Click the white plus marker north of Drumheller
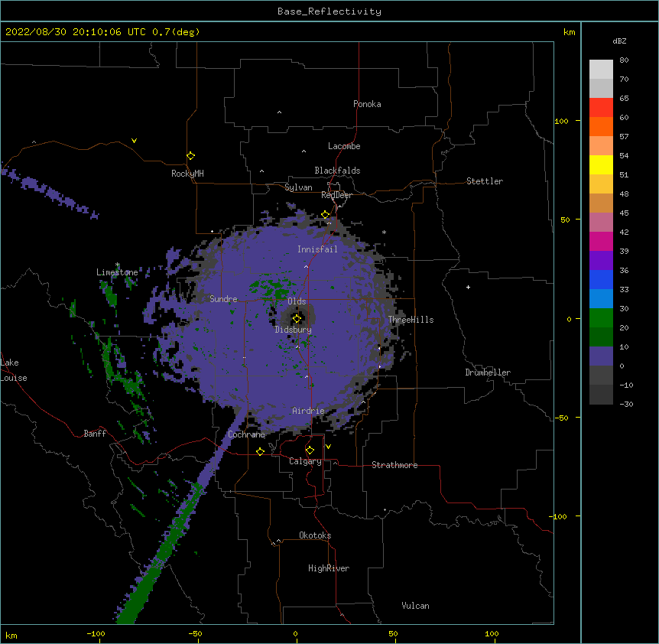The height and width of the screenshot is (644, 659). click(468, 287)
